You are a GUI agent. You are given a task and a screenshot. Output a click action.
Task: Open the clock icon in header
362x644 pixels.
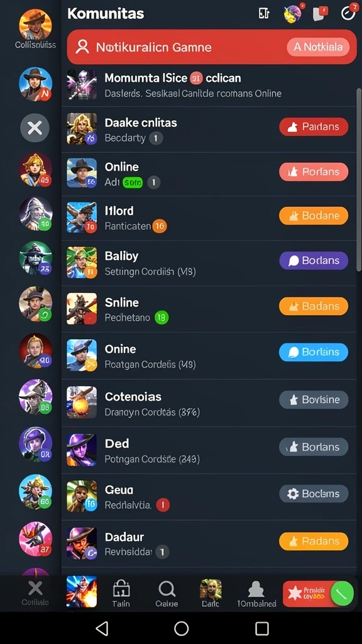(348, 13)
